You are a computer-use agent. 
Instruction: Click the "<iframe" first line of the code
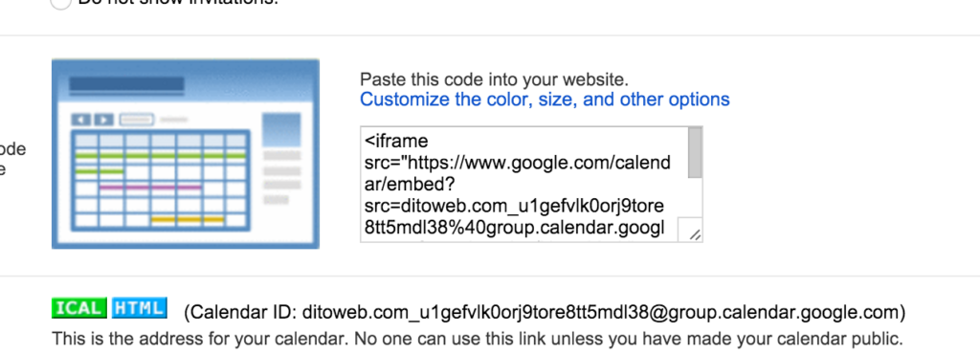(x=396, y=141)
